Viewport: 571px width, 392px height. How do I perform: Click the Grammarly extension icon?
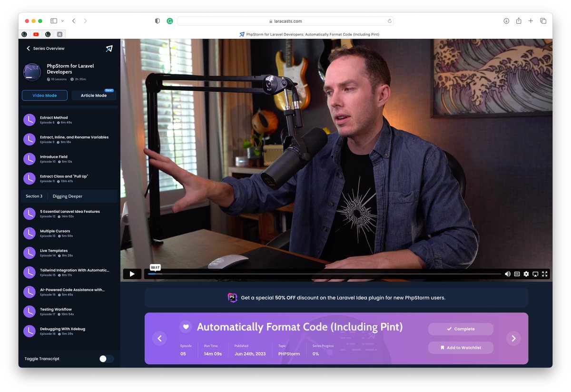click(x=170, y=21)
